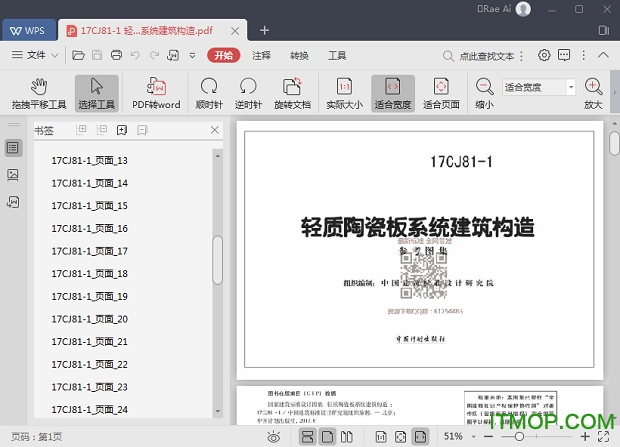Add a new bookmark
The width and height of the screenshot is (620, 447).
point(122,130)
